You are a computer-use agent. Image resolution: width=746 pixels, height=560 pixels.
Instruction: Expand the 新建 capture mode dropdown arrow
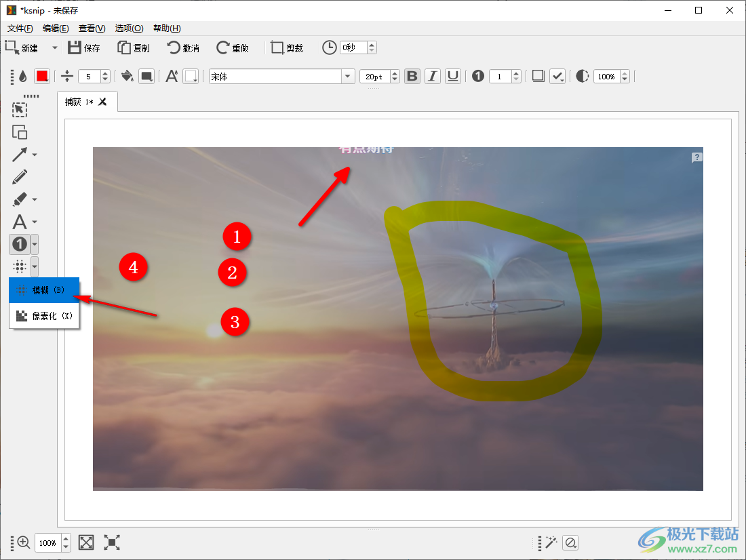point(55,48)
